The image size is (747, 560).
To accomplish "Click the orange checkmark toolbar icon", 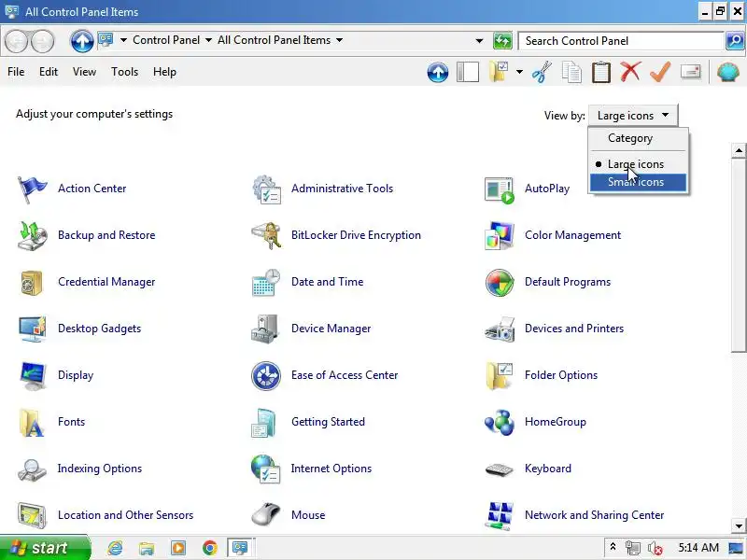I will [660, 72].
